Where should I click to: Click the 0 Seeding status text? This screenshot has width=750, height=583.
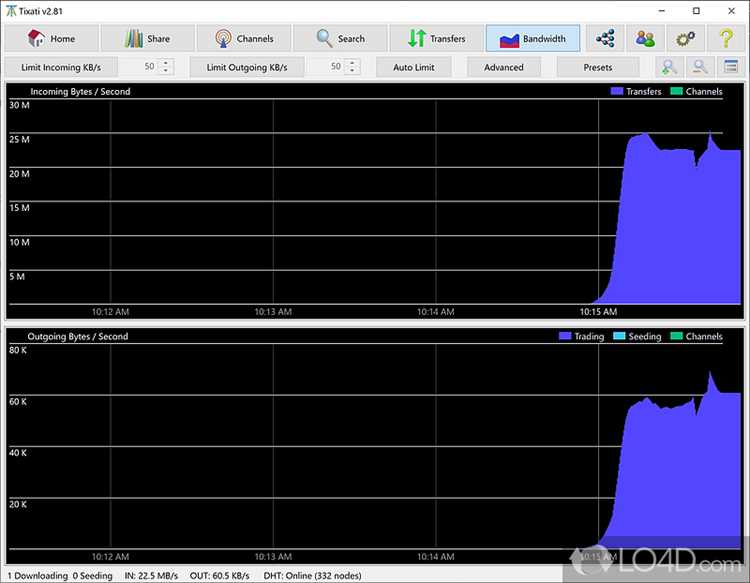93,576
